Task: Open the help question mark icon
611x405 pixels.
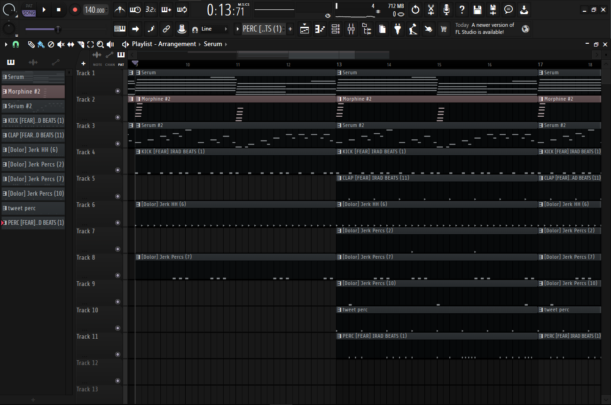Action: coord(461,9)
